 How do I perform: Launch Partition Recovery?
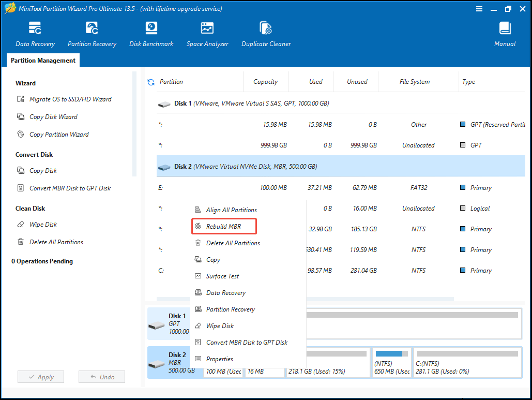92,34
